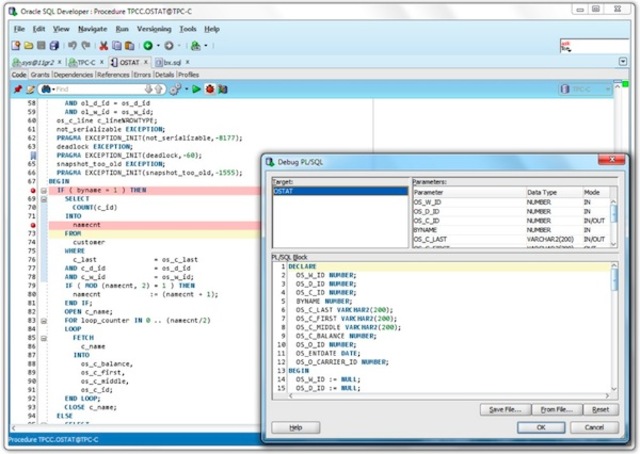Screen dimensions: 640x454
Task: Click the Undo toolbar icon
Action: click(72, 45)
